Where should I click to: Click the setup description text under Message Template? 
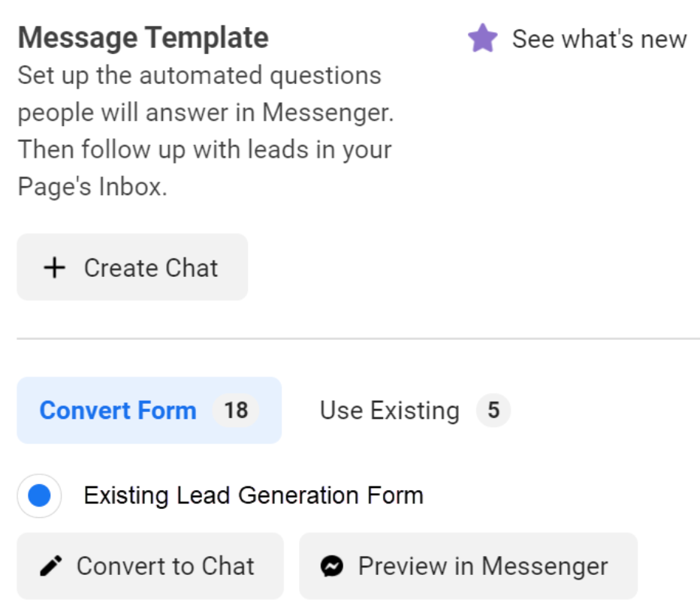tap(203, 125)
